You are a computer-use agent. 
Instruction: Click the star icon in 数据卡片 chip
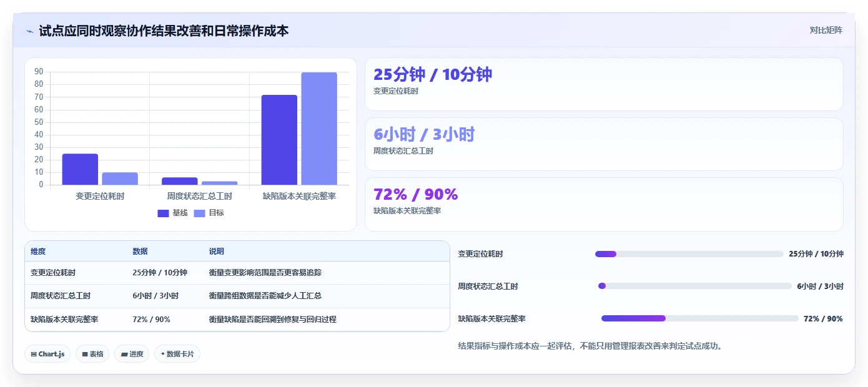162,354
